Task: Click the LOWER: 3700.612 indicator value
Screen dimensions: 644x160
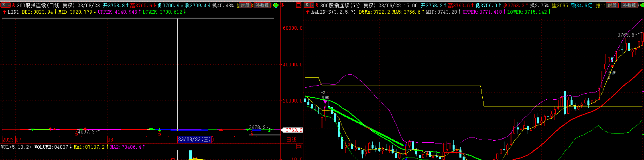Action: click(163, 12)
